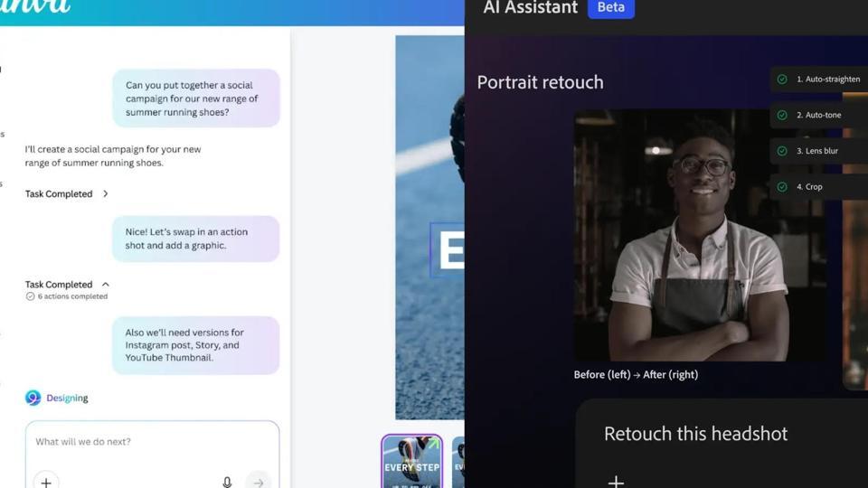This screenshot has height=488, width=868.
Task: Click the plus icon below Retouch this headshot
Action: (x=616, y=482)
